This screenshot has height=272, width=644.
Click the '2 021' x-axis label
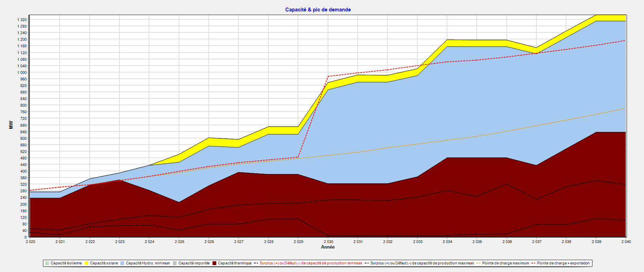pos(60,242)
